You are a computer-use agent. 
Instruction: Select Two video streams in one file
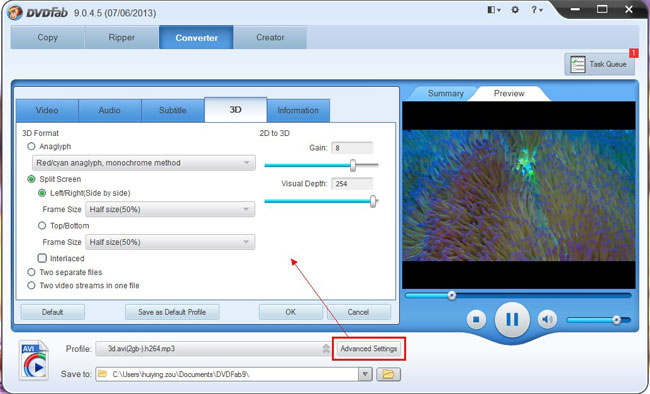click(31, 286)
